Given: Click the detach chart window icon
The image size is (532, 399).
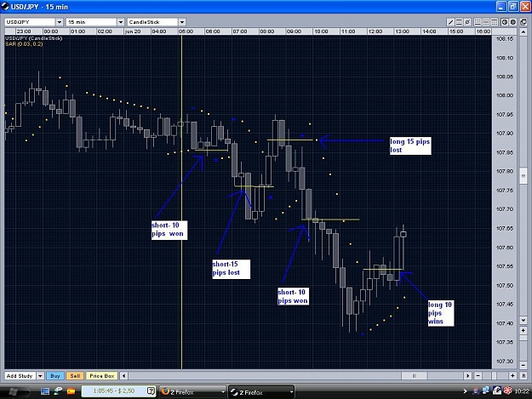Looking at the screenshot, I should tap(523, 22).
